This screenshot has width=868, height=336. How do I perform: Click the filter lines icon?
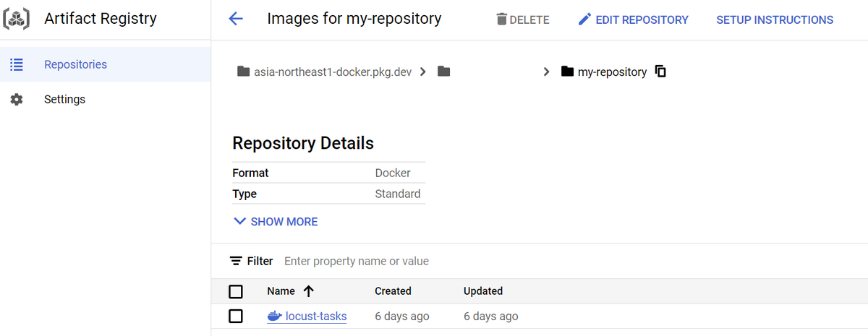(236, 261)
